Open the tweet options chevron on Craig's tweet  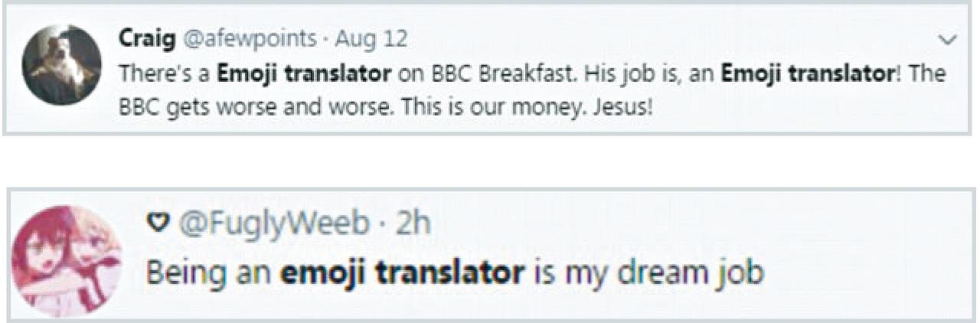point(947,39)
